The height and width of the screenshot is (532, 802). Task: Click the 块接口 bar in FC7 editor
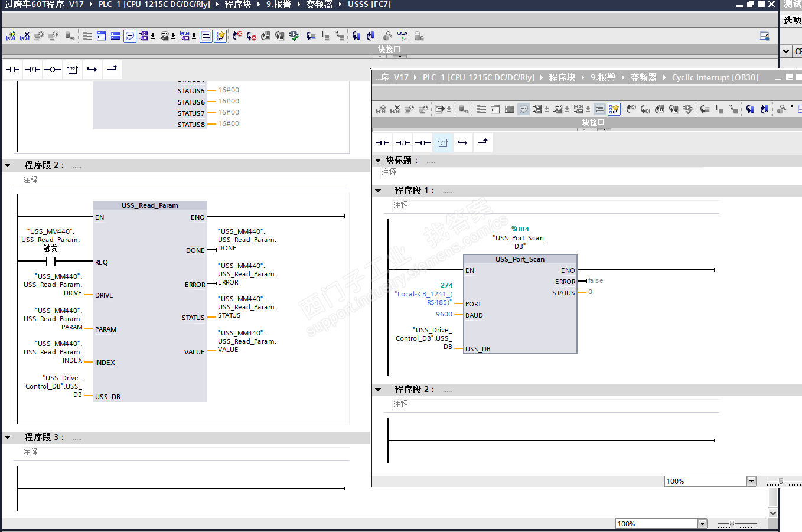click(x=389, y=50)
